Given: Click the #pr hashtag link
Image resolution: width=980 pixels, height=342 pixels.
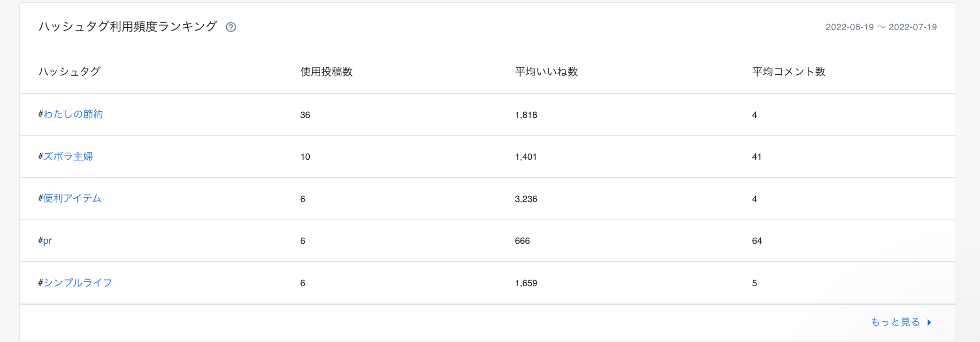Looking at the screenshot, I should pyautogui.click(x=45, y=241).
